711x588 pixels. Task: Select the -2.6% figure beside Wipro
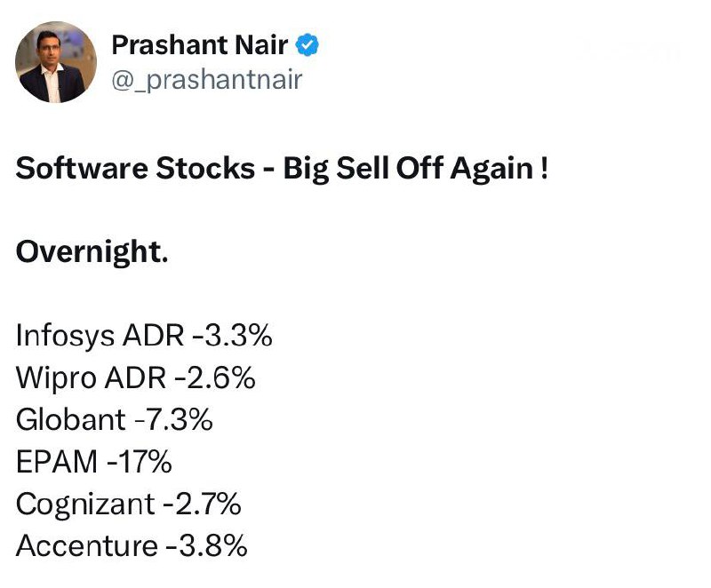coord(215,377)
